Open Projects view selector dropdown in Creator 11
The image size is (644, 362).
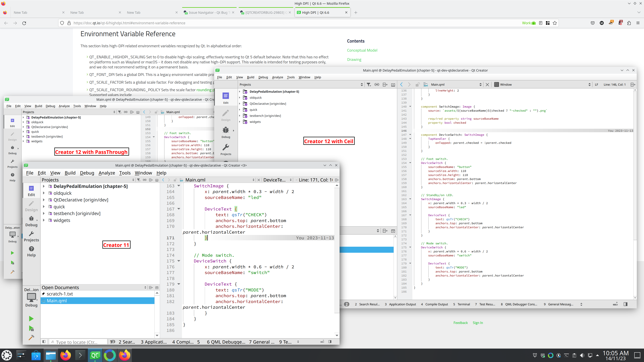pos(88,180)
